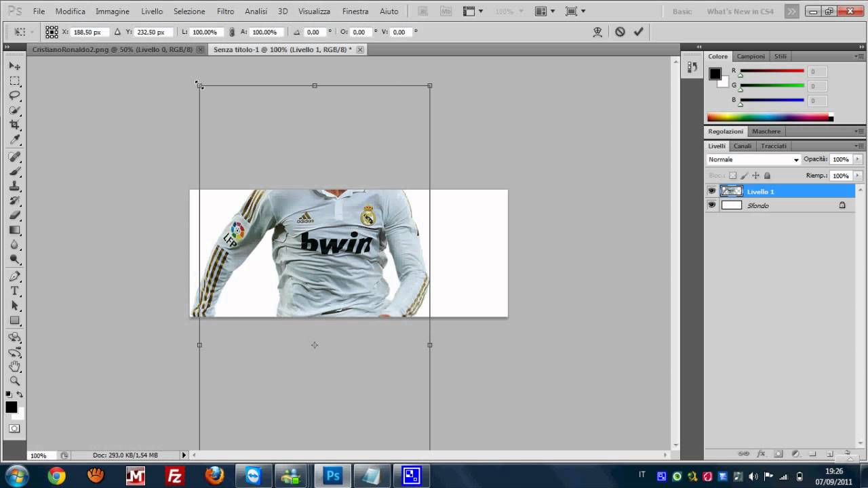Expand the Opacità slider arrow
The height and width of the screenshot is (488, 868).
[x=858, y=159]
